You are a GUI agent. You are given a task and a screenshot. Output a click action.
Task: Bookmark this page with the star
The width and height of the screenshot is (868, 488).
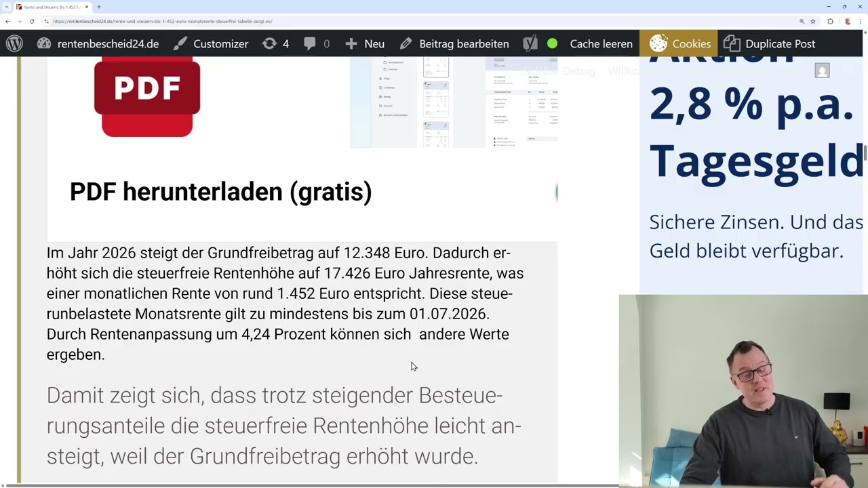click(x=812, y=21)
